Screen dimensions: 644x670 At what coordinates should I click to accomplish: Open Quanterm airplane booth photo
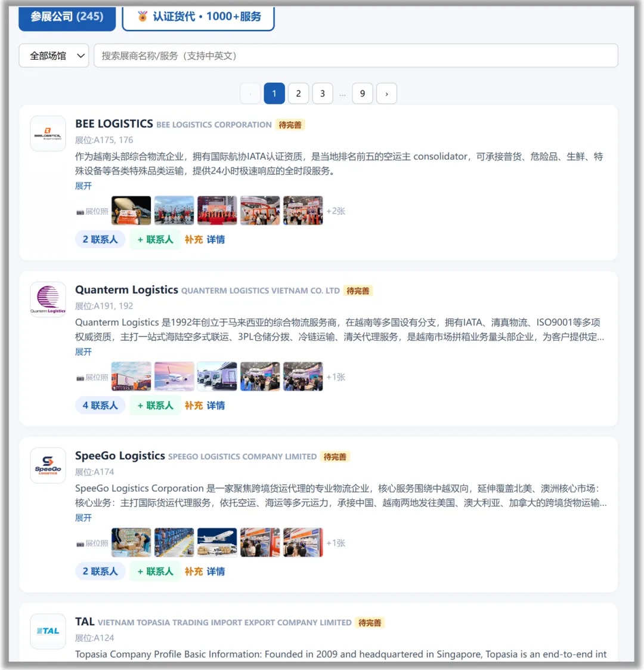tap(174, 376)
